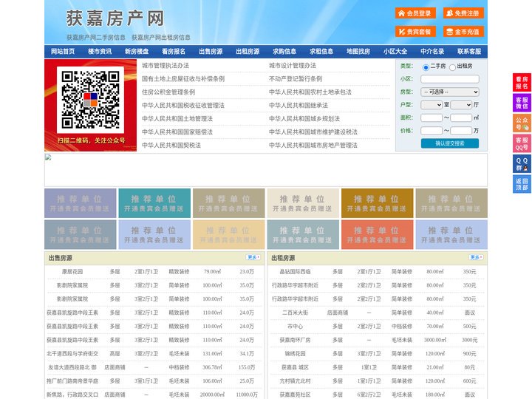This screenshot has width=532, height=399.
Task: Click the QR code banner image
Action: tap(91, 105)
